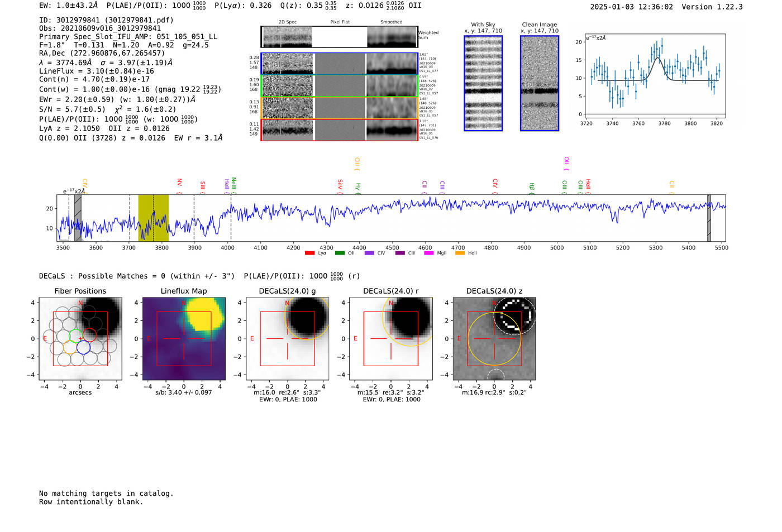Click the magenta OII line marker
The height and width of the screenshot is (532, 782).
[566, 164]
